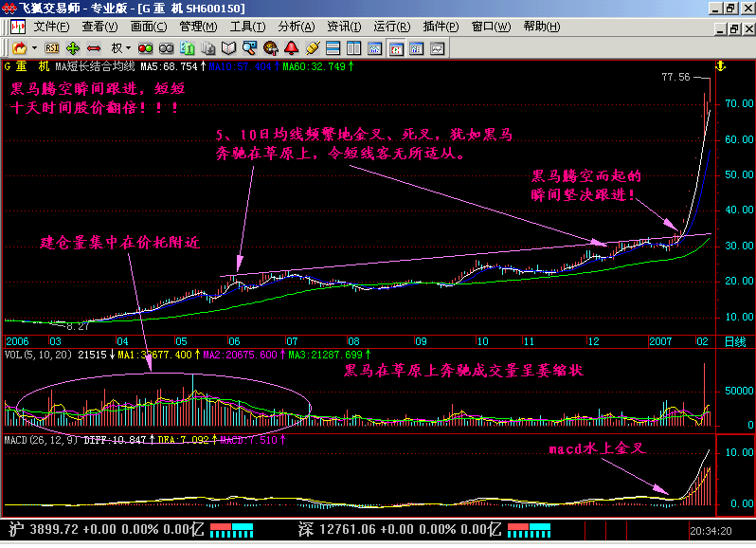Click red-cyan ratio bar beside 沪 index
Image resolution: width=756 pixels, height=548 pixels.
pyautogui.click(x=232, y=529)
